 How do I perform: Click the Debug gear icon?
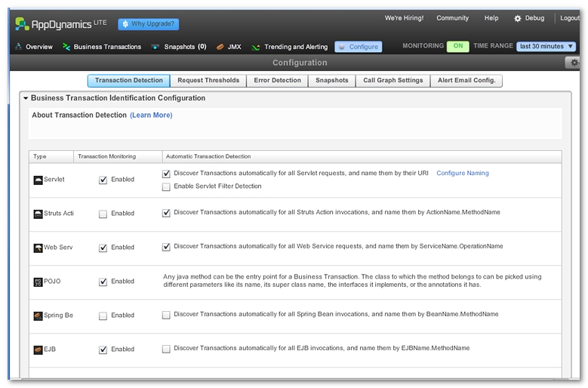coord(517,18)
